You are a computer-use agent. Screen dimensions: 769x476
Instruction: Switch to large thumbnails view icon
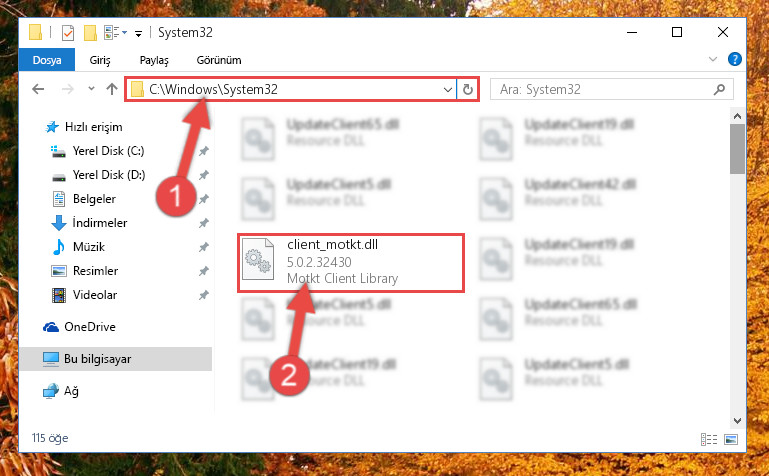[731, 439]
